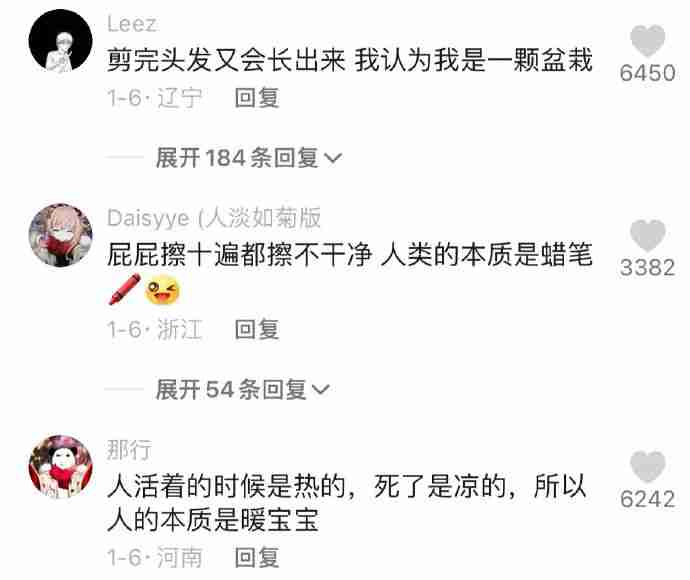Like Daisyye's comment with 3382 likes
690x580 pixels.
[x=647, y=236]
